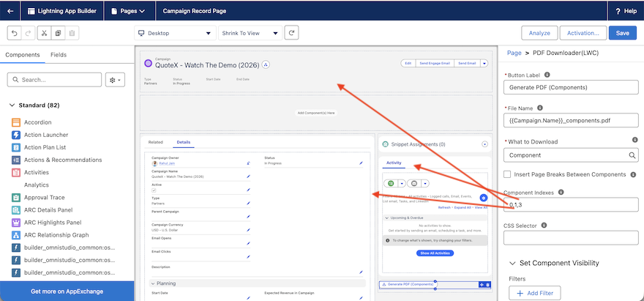644x301 pixels.
Task: Open the Shrink To View dropdown
Action: tap(250, 33)
